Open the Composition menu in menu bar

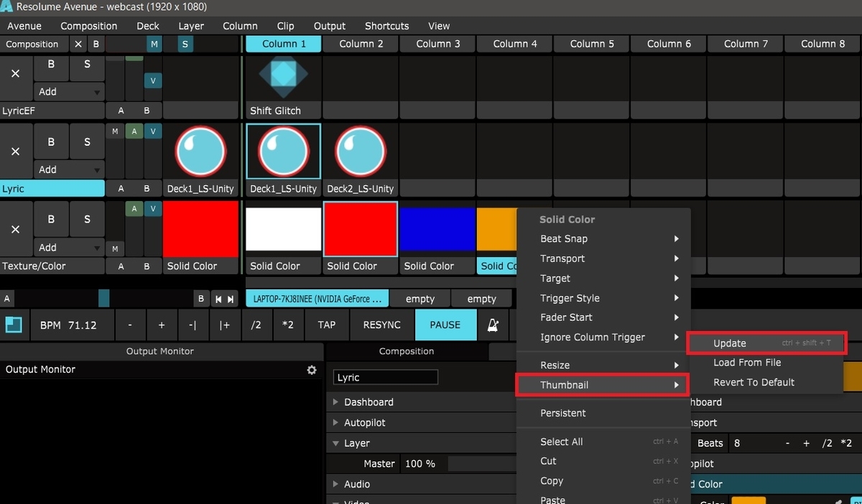[x=89, y=26]
